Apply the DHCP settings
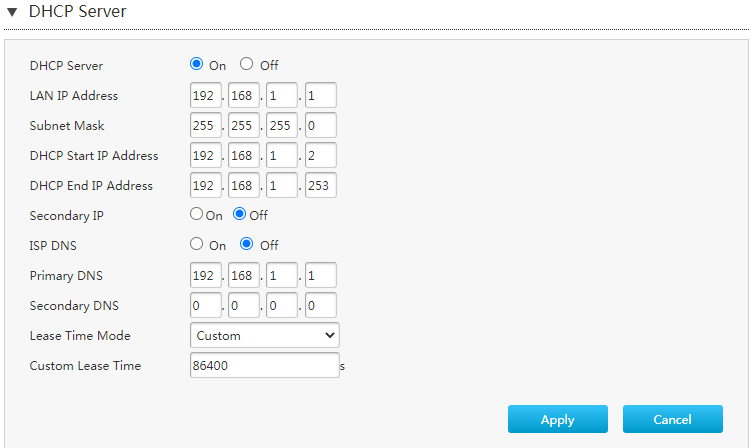Image resolution: width=756 pixels, height=448 pixels. (x=558, y=419)
